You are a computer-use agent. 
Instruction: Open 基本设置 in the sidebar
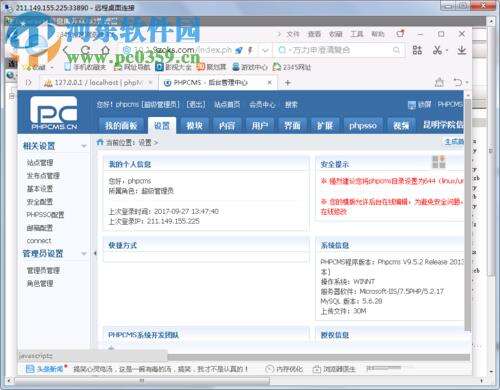pyautogui.click(x=40, y=189)
